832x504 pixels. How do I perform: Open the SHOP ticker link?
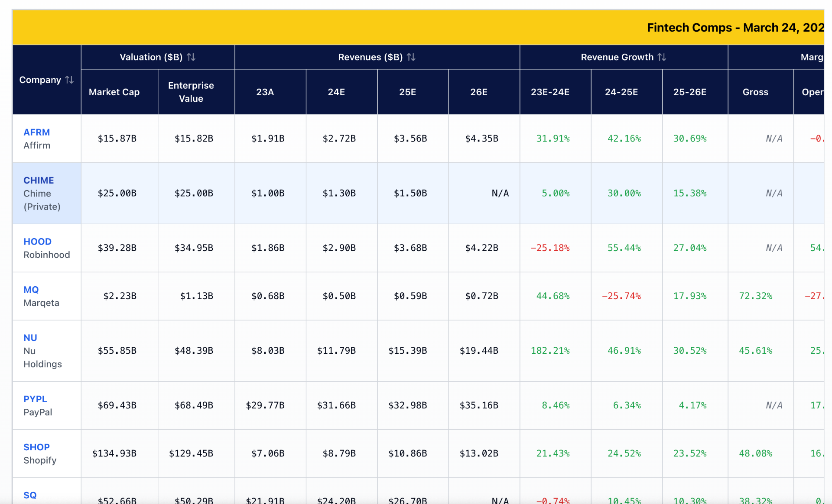(x=36, y=447)
